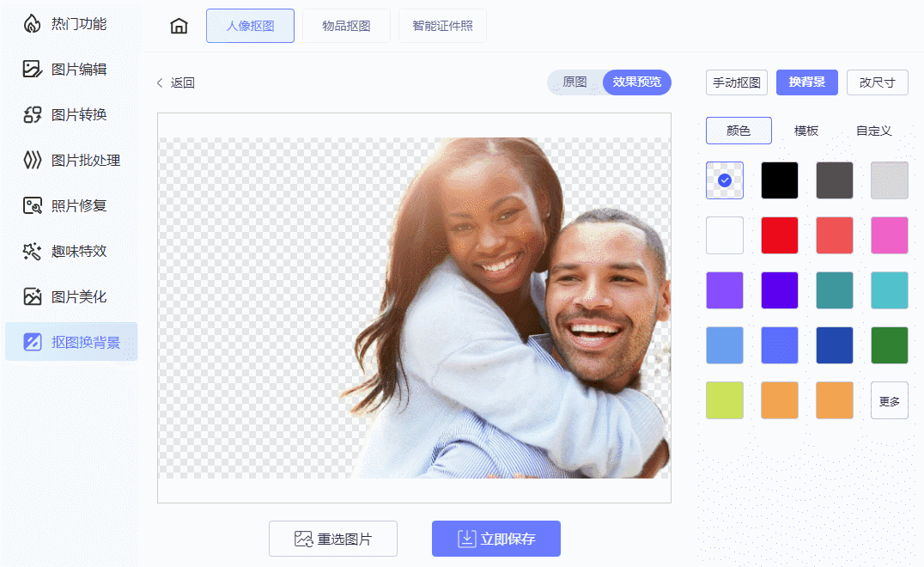The height and width of the screenshot is (567, 924).
Task: Switch to the 自定义 background tab
Action: pos(874,131)
